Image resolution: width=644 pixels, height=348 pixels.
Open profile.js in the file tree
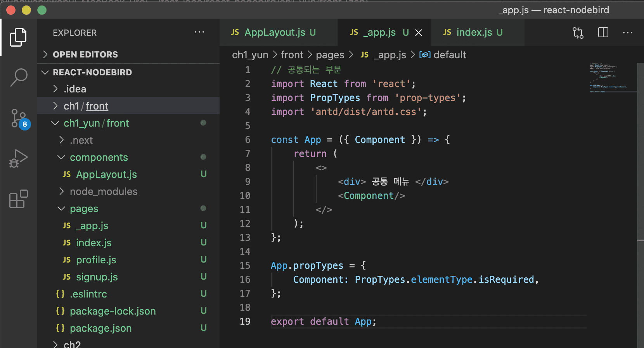(96, 260)
